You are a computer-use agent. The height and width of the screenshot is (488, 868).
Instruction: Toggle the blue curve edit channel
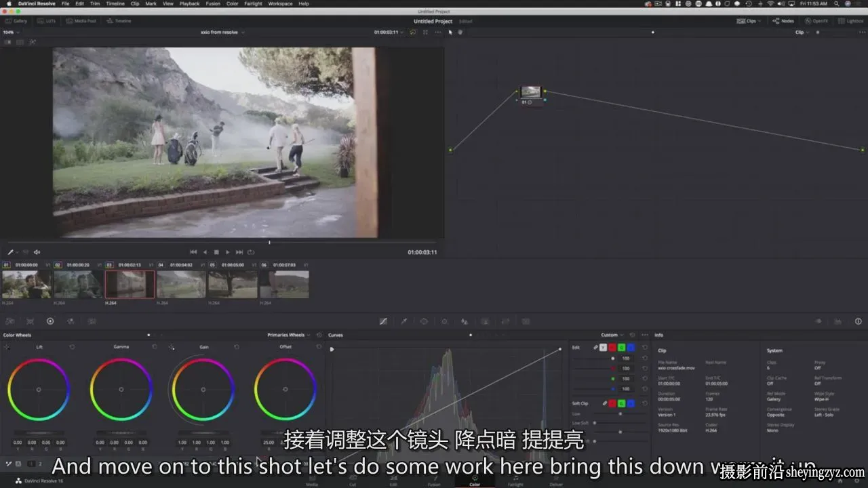tap(631, 348)
